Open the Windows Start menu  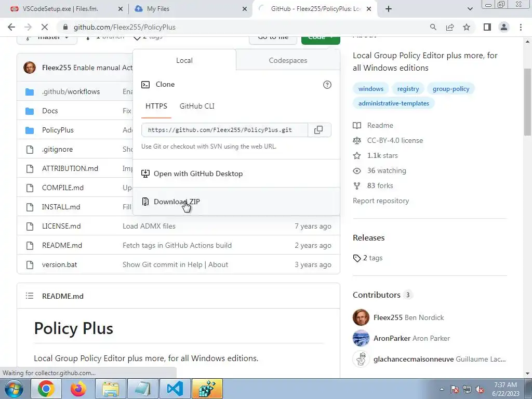14,389
